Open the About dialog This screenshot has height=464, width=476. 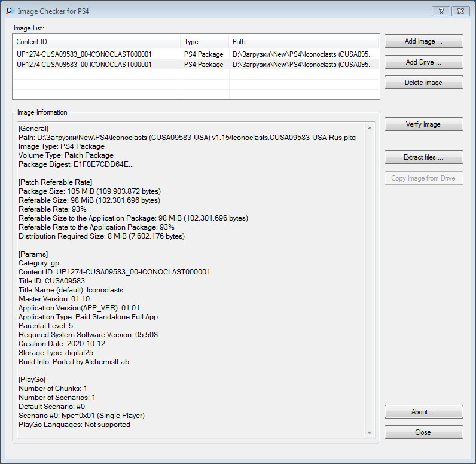click(423, 412)
